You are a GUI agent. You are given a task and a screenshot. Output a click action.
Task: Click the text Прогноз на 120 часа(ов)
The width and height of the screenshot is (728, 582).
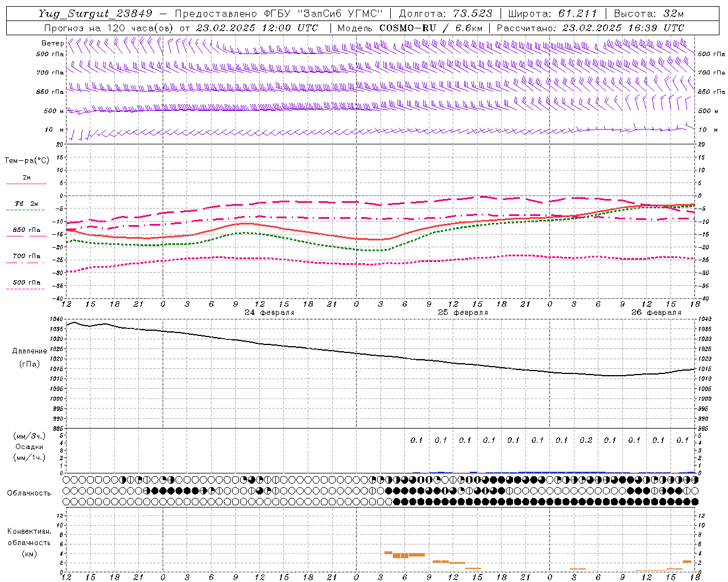108,28
